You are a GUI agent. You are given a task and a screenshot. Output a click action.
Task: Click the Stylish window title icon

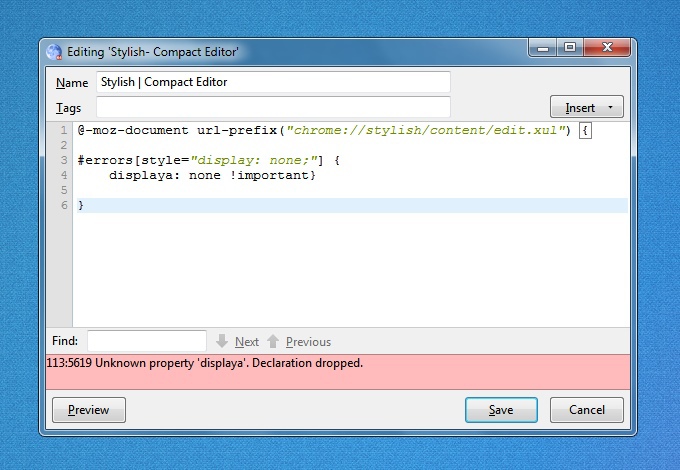pyautogui.click(x=54, y=52)
